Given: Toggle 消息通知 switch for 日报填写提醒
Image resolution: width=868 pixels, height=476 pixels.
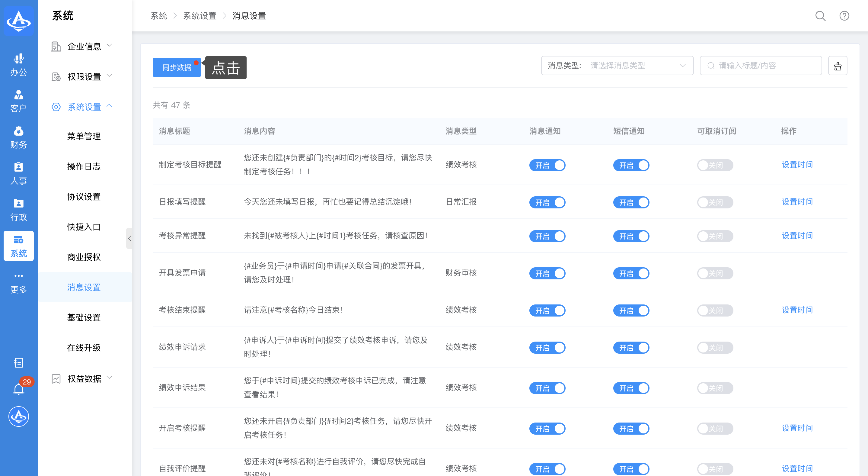Looking at the screenshot, I should [x=547, y=202].
